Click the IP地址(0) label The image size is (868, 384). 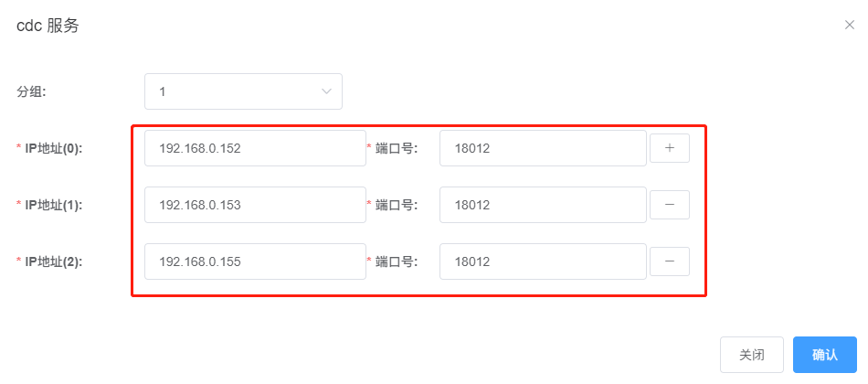(53, 148)
